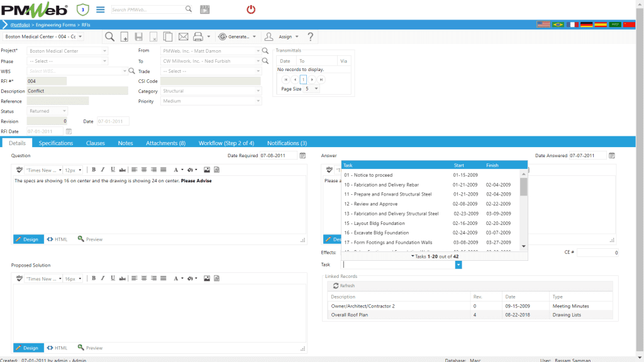Click the Save disk icon

[x=139, y=36]
